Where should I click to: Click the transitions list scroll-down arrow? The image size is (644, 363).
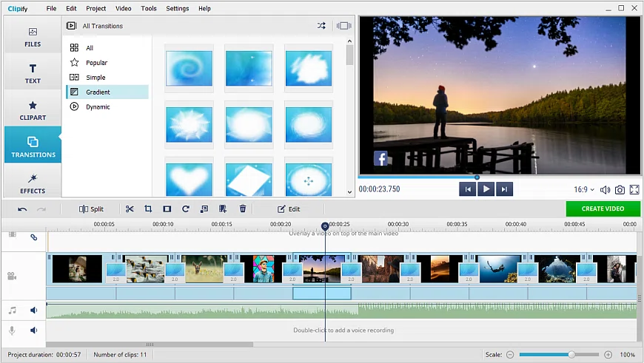[x=349, y=191]
